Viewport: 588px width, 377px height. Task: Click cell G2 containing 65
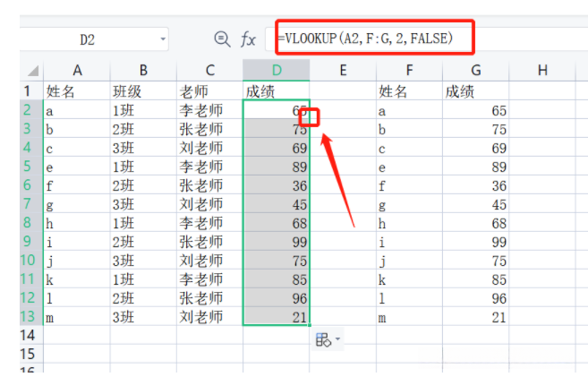(475, 109)
